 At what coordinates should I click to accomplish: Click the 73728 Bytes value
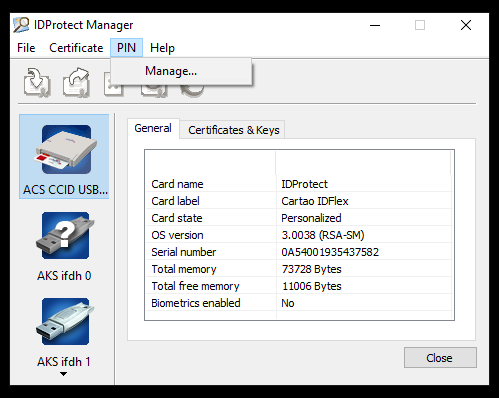point(311,269)
